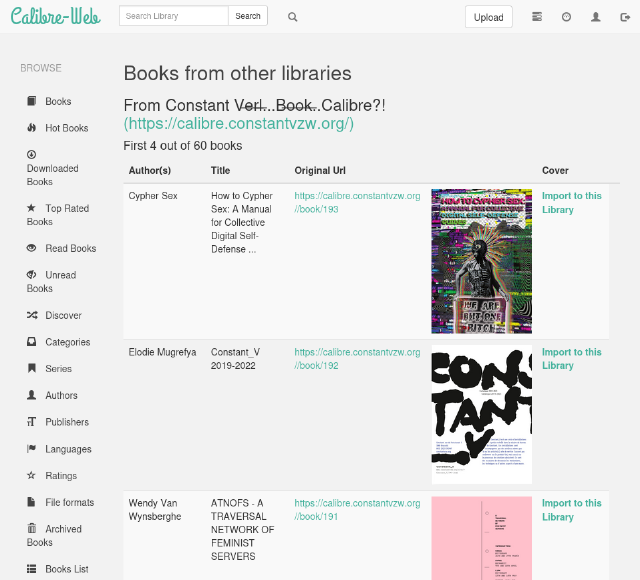
Task: Open original URL for book 192
Action: [x=357, y=359]
